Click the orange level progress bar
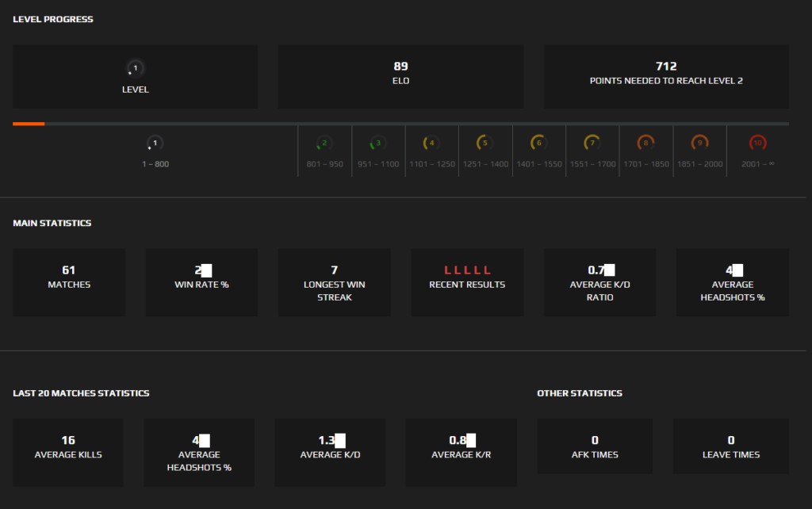 28,124
